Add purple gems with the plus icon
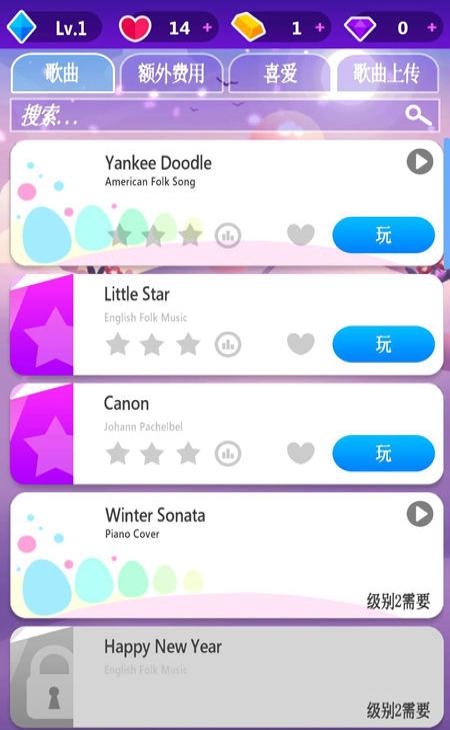Screen dimensions: 450x730 [432, 28]
